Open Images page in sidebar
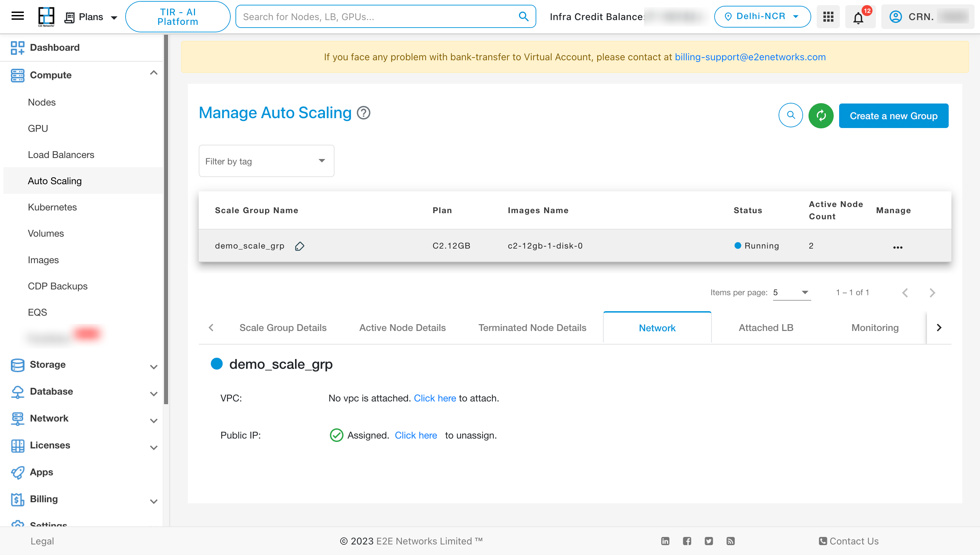Image resolution: width=980 pixels, height=555 pixels. click(43, 260)
